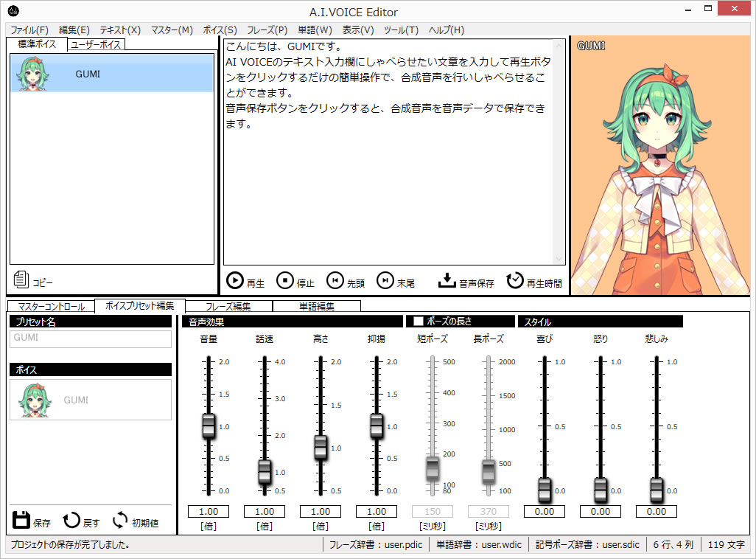Click the 話速 speed slider handle

[x=265, y=472]
